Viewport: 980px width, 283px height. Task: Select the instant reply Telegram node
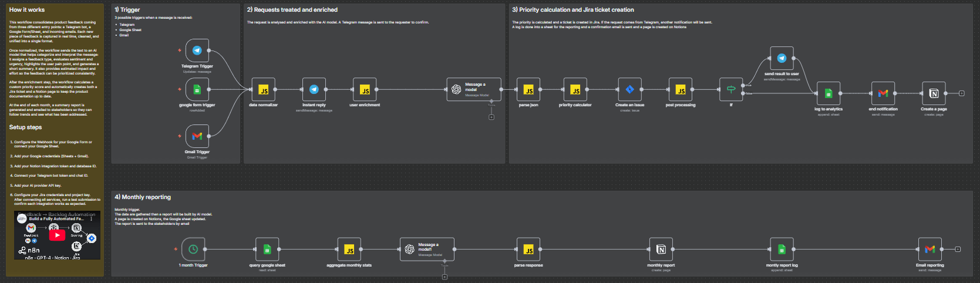[x=314, y=90]
